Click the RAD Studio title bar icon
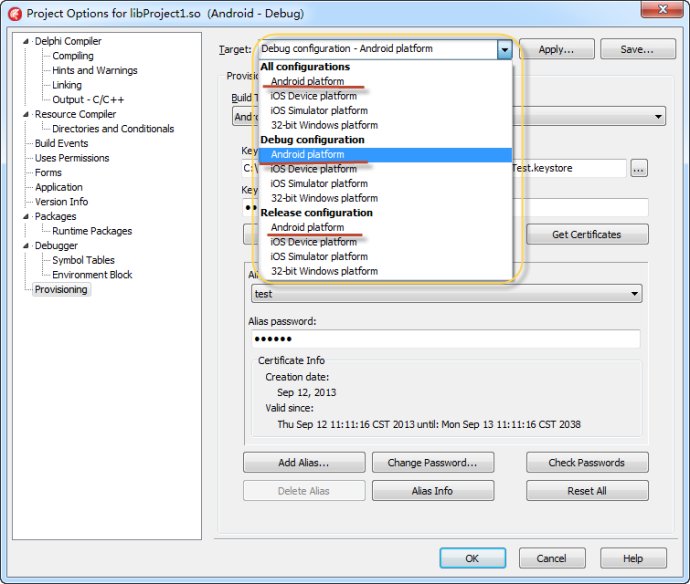Image resolution: width=690 pixels, height=584 pixels. (15, 14)
